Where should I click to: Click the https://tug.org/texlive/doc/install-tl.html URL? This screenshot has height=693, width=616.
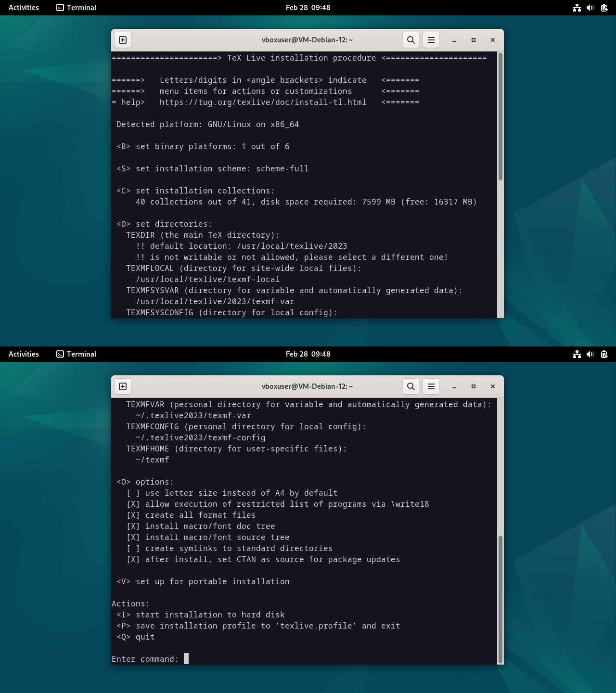[x=263, y=102]
